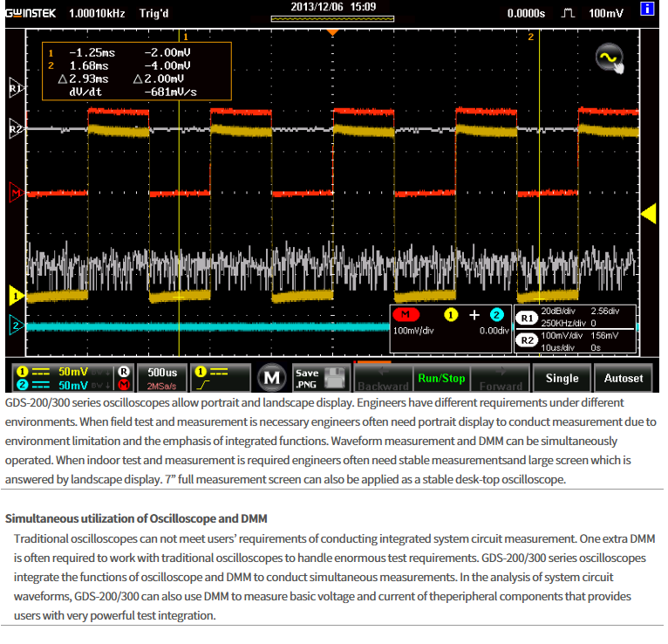Image resolution: width=668 pixels, height=644 pixels.
Task: Click the channel 2 50mV scale value
Action: point(73,386)
